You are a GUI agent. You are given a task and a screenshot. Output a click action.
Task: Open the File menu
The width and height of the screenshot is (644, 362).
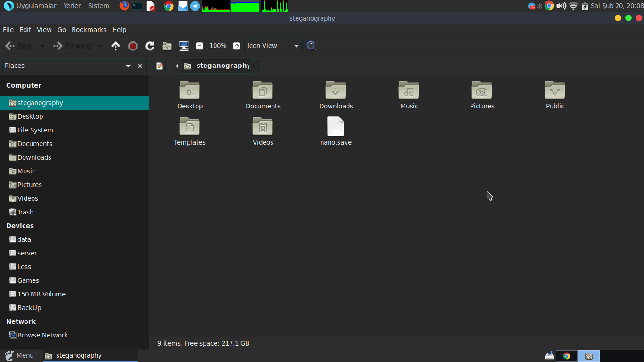coord(8,30)
